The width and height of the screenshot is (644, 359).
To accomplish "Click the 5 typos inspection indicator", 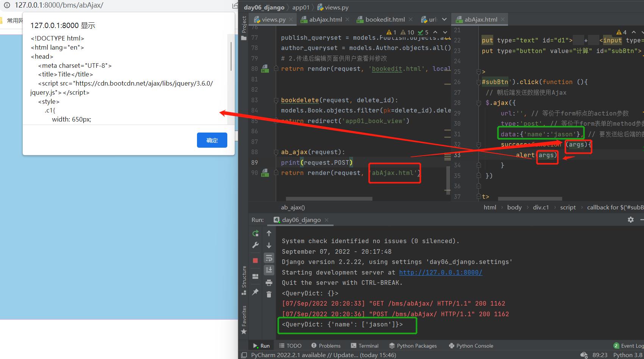I will (x=423, y=32).
